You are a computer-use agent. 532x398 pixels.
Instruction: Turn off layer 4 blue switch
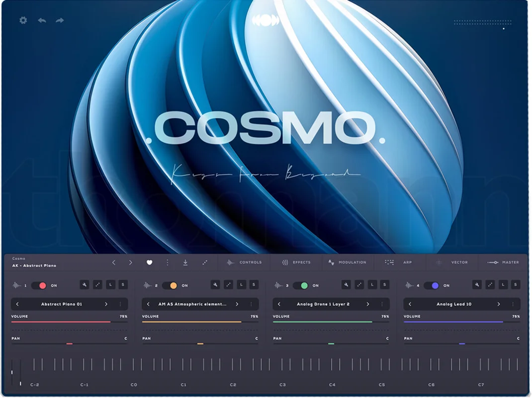click(431, 286)
